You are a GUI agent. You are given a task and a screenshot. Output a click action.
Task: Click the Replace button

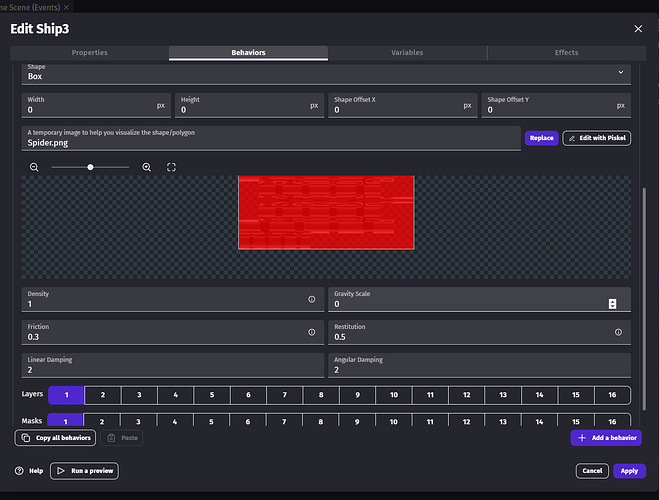[x=541, y=138]
